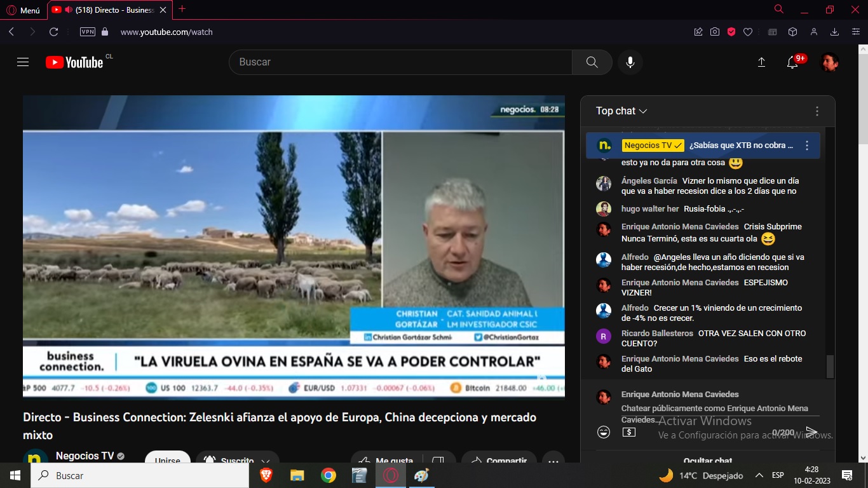Image resolution: width=868 pixels, height=488 pixels.
Task: Click the live chat scrollbar
Action: 830,366
